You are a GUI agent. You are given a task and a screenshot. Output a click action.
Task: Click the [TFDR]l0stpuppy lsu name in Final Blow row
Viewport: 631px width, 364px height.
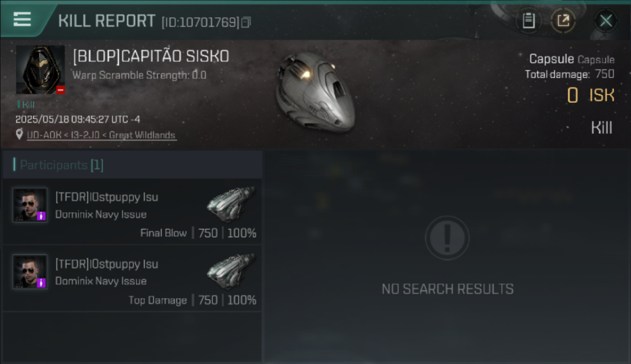[x=107, y=197]
